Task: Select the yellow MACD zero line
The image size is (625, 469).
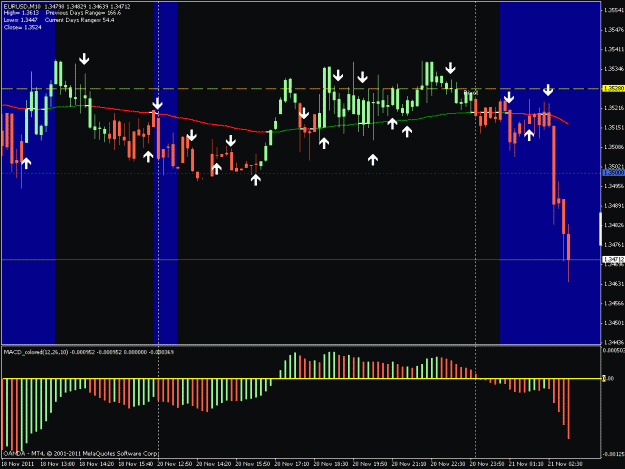Action: coord(301,379)
